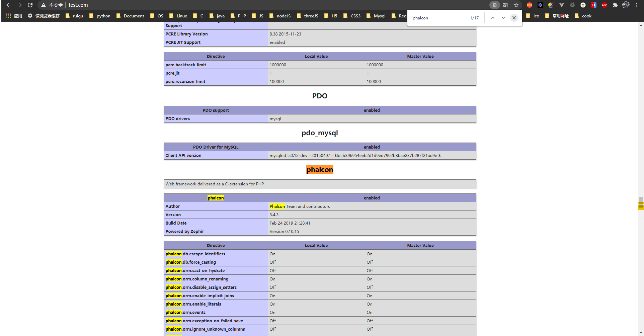
Task: Open the color picker ball extension
Action: tap(551, 5)
